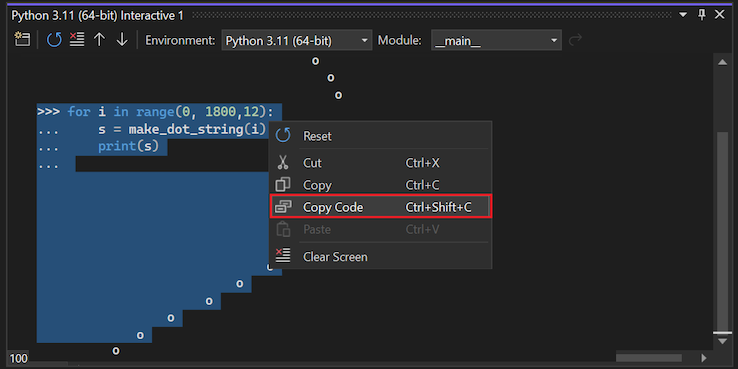Open the Environment Python 3.11 dropdown
738x369 pixels.
click(297, 40)
